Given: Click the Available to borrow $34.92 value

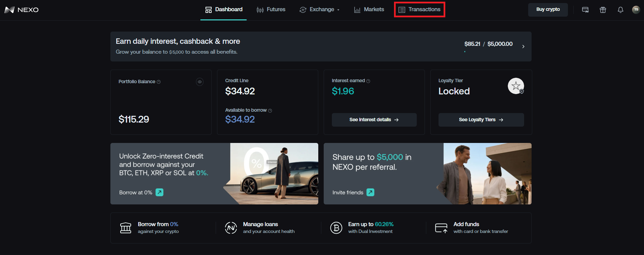Looking at the screenshot, I should (240, 119).
